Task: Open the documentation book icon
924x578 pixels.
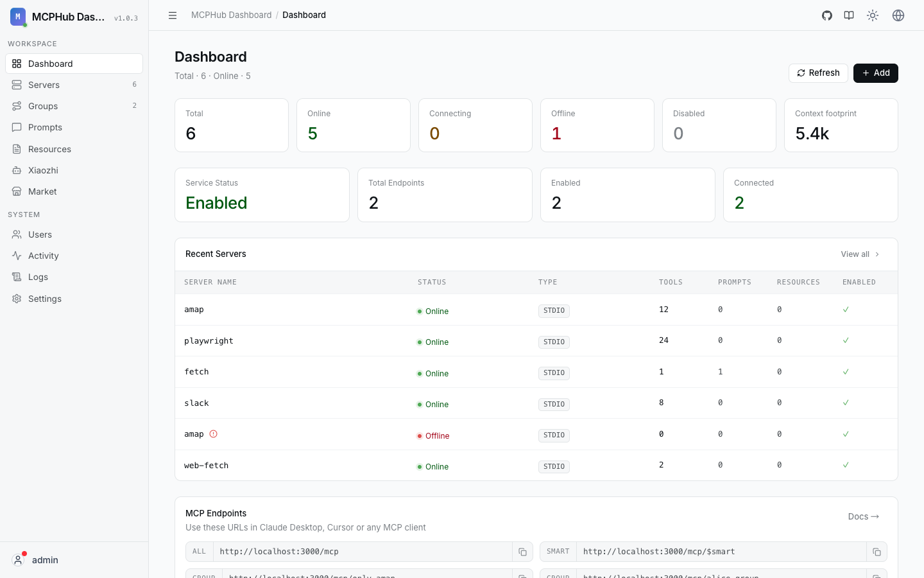Action: pyautogui.click(x=849, y=15)
